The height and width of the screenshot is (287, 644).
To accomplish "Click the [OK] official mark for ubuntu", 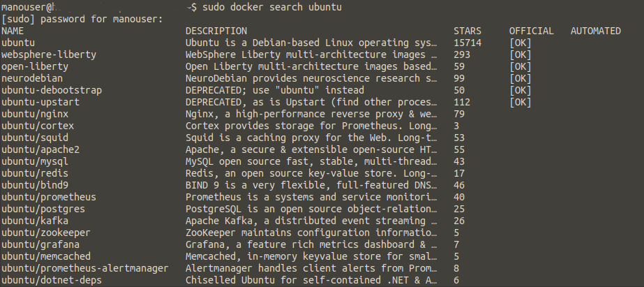I will click(521, 43).
